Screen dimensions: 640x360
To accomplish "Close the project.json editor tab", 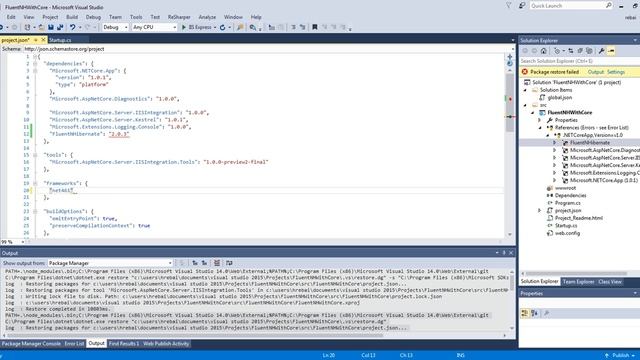I will pos(43,40).
